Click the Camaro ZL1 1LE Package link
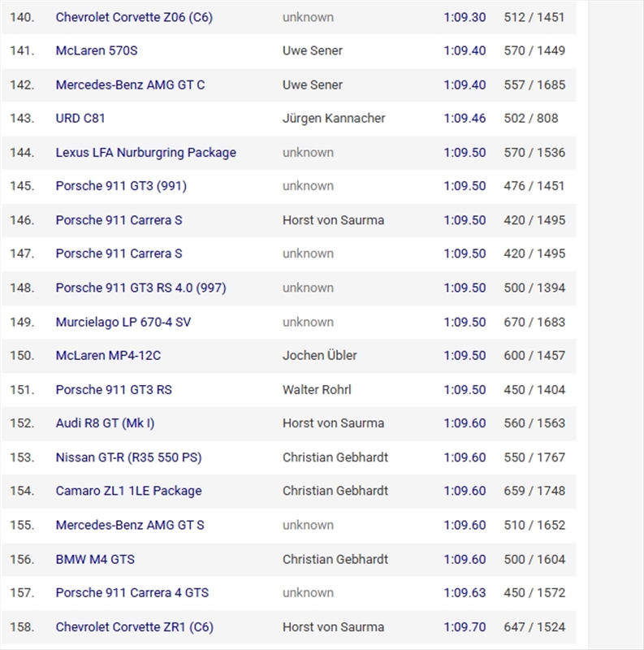This screenshot has height=650, width=644. pyautogui.click(x=128, y=491)
